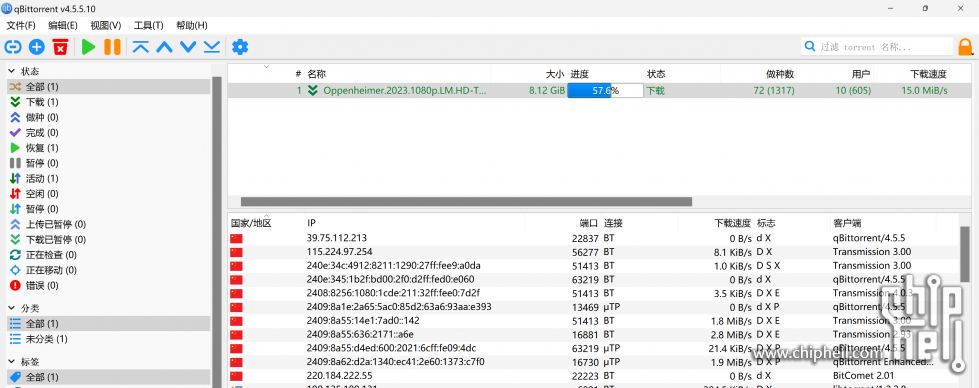979x388 pixels.
Task: Select 暂停 (0) filter with gray pause icon
Action: pyautogui.click(x=109, y=163)
